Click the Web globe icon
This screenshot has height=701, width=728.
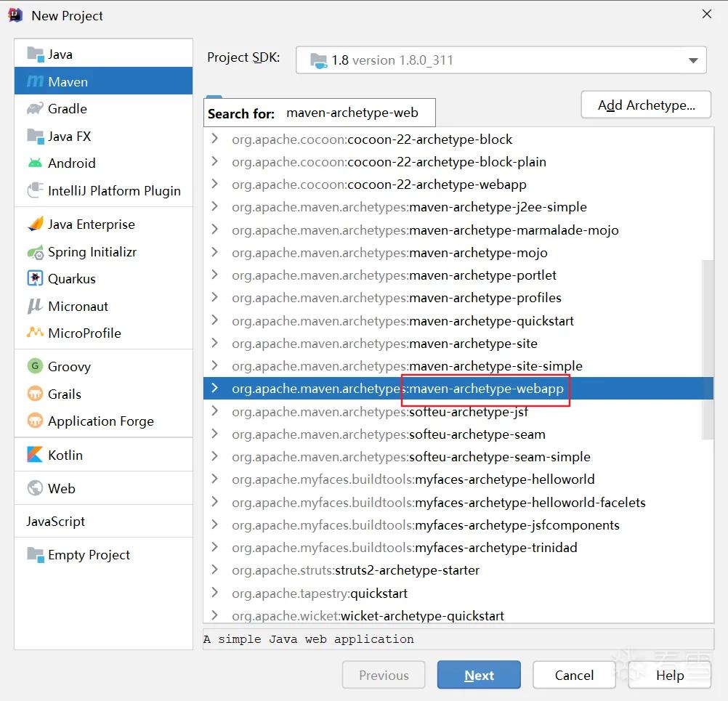click(x=36, y=488)
